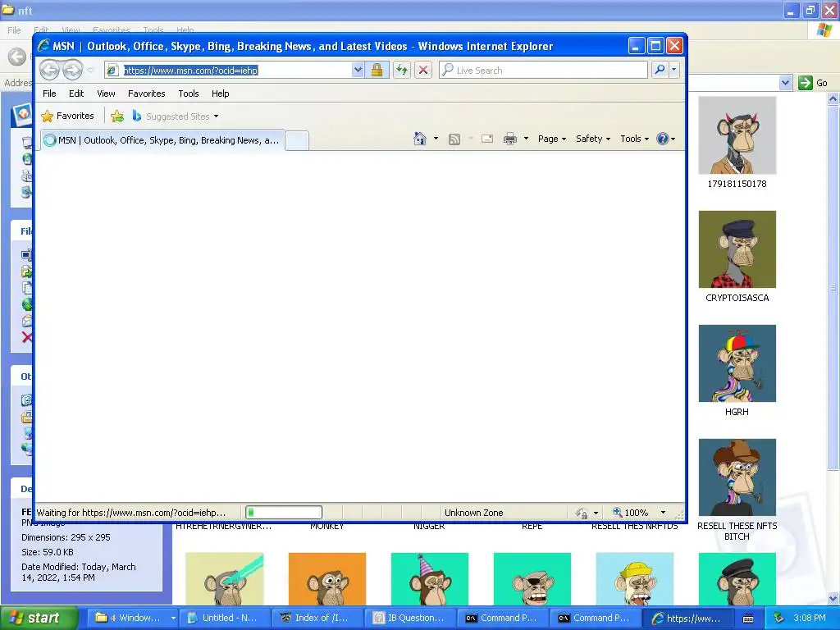Click the 100% zoom level button
Viewport: 840px width, 630px height.
pyautogui.click(x=631, y=513)
